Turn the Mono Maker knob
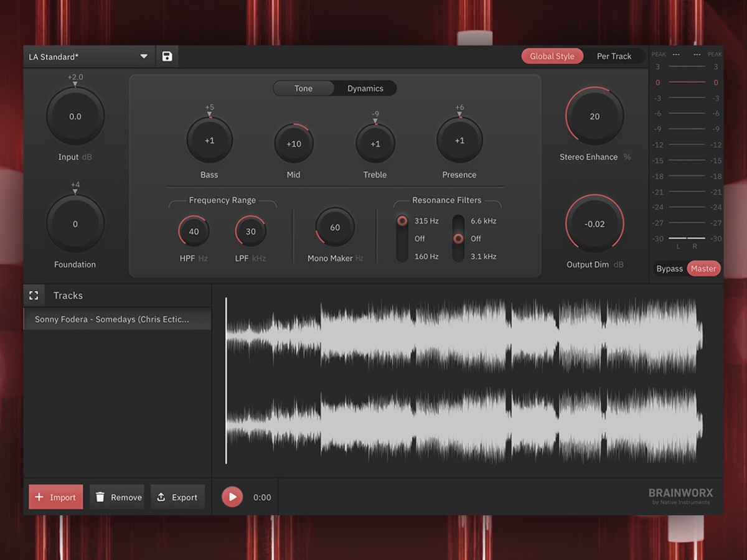 334,228
